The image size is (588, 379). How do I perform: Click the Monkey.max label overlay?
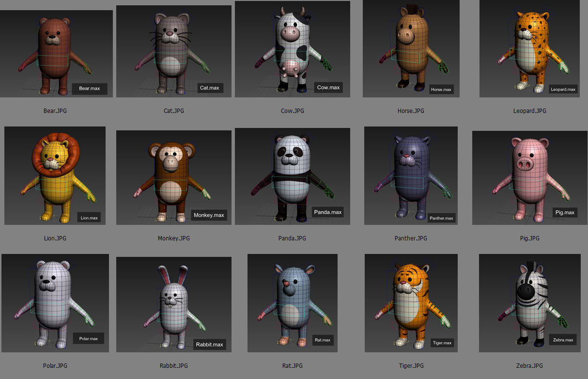[209, 215]
